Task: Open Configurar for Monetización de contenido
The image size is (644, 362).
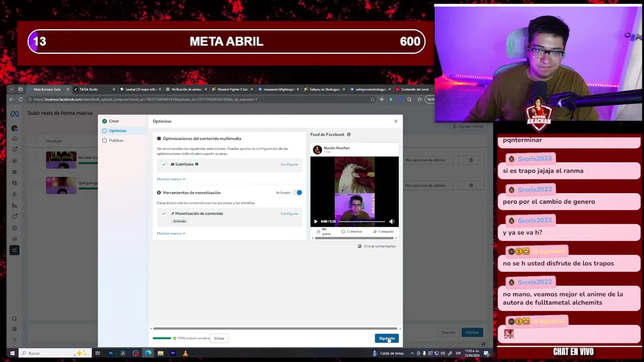Action: 289,214
